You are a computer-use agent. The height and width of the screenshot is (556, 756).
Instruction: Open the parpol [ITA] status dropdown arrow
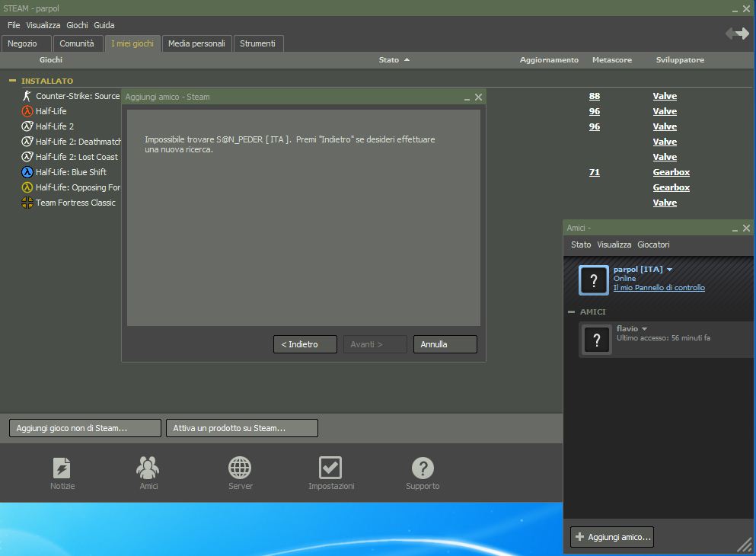click(669, 270)
